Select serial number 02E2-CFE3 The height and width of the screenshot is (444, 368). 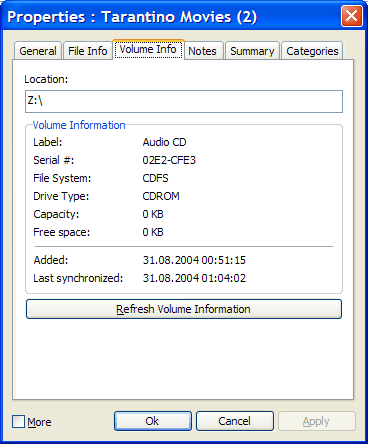(x=169, y=160)
